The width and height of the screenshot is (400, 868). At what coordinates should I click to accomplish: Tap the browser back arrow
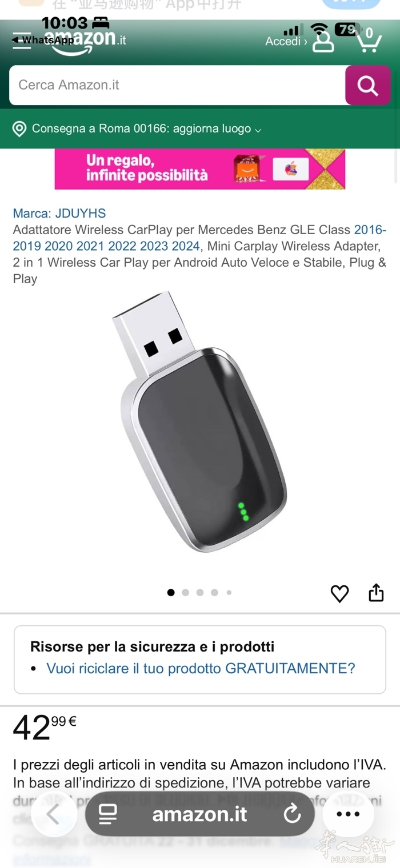click(x=54, y=814)
